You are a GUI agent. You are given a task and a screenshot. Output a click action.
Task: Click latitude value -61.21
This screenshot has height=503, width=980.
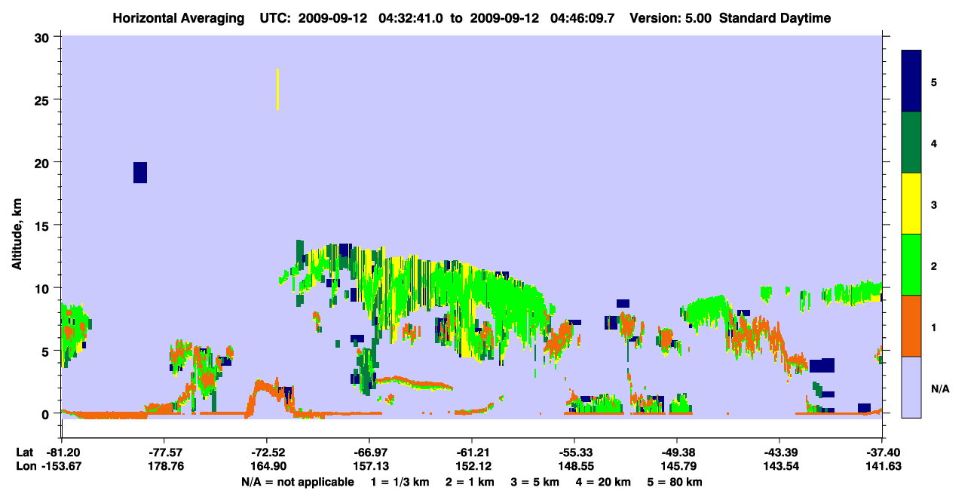point(472,452)
